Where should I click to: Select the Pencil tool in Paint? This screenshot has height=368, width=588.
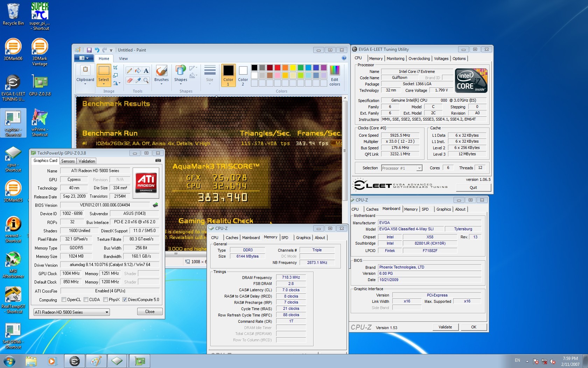click(129, 70)
